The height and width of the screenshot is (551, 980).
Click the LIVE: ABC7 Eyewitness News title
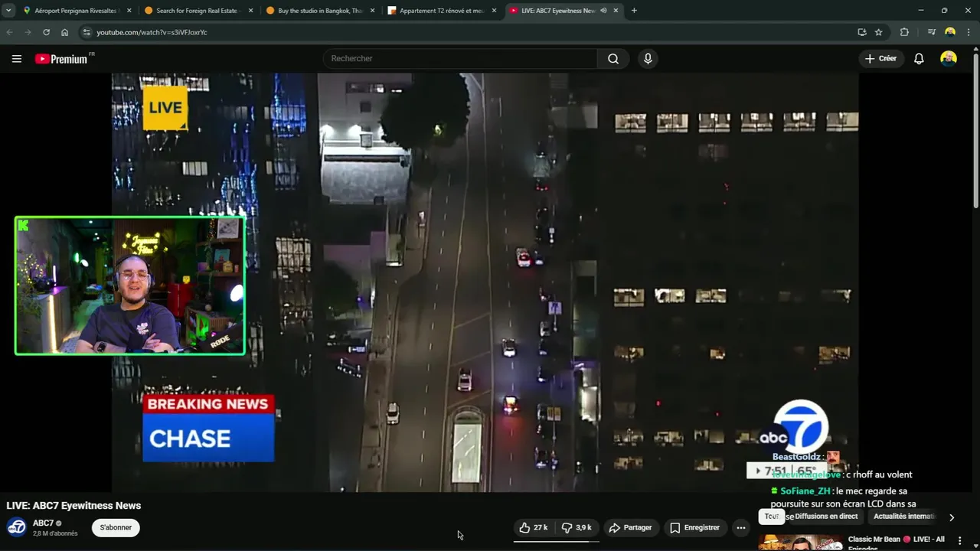(73, 506)
